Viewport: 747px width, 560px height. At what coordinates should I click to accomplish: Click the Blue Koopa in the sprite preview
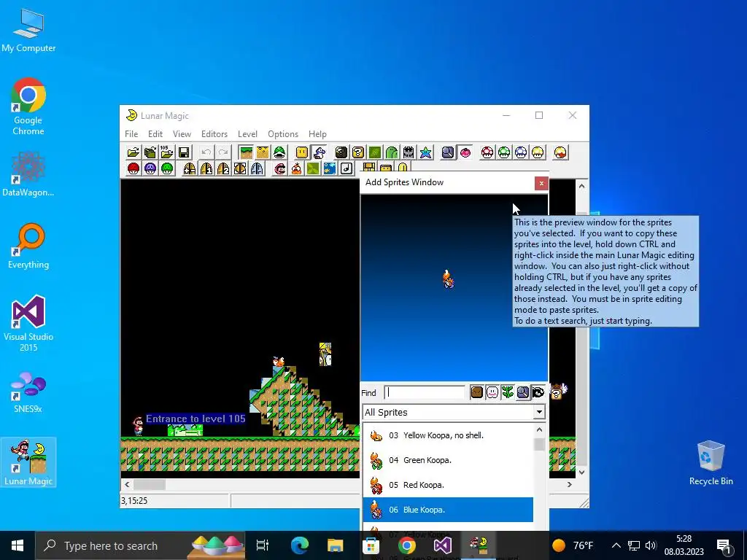(448, 279)
